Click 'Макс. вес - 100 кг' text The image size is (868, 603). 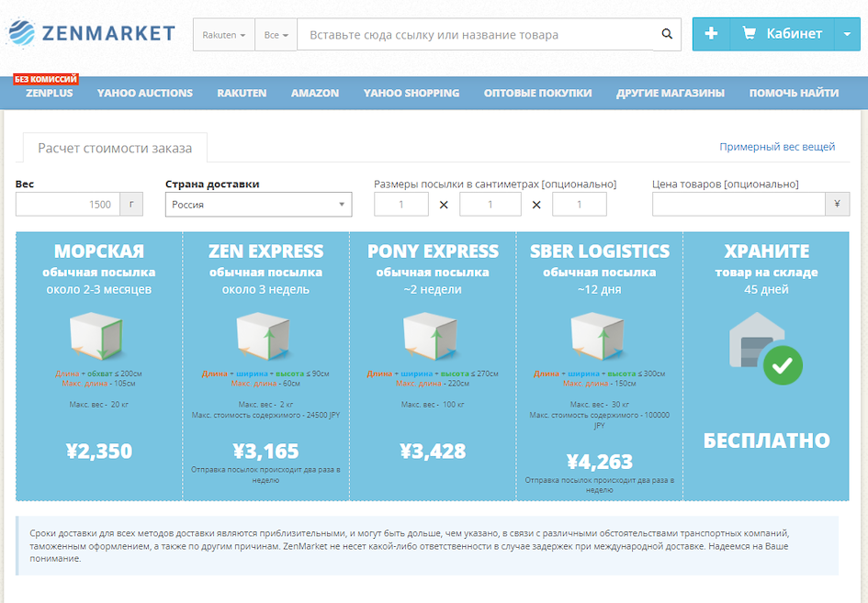point(433,405)
